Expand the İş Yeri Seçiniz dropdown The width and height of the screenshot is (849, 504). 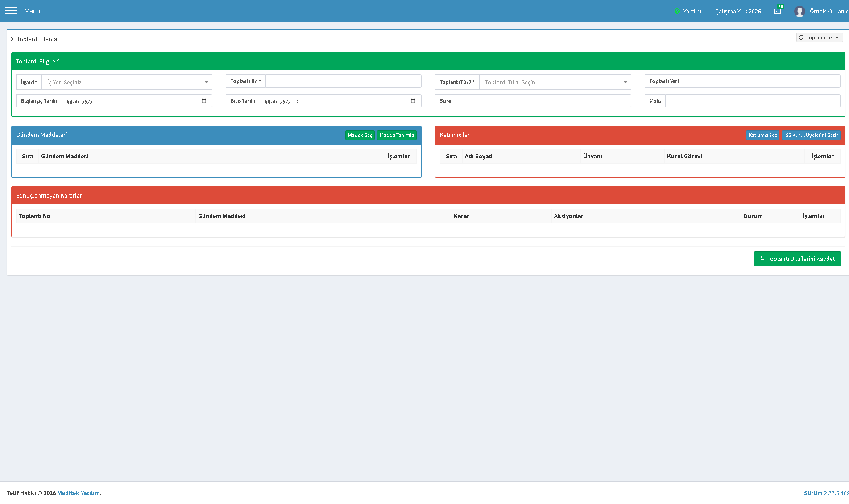click(x=127, y=82)
